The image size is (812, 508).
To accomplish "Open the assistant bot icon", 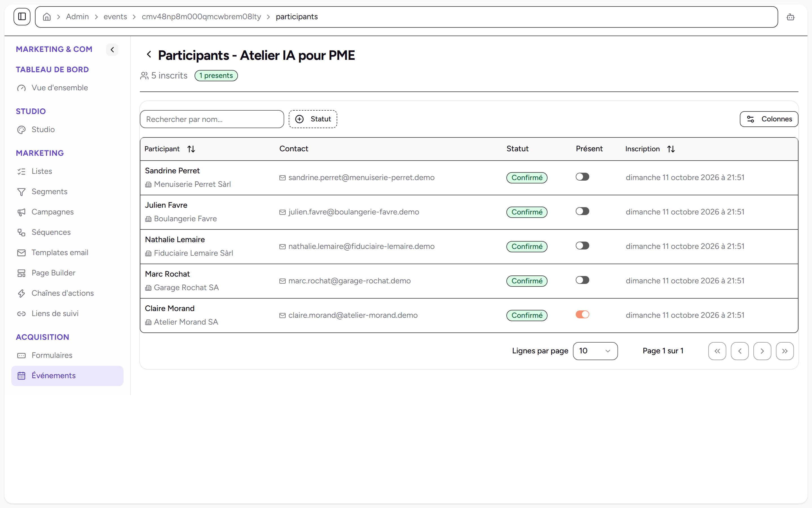I will pos(790,17).
